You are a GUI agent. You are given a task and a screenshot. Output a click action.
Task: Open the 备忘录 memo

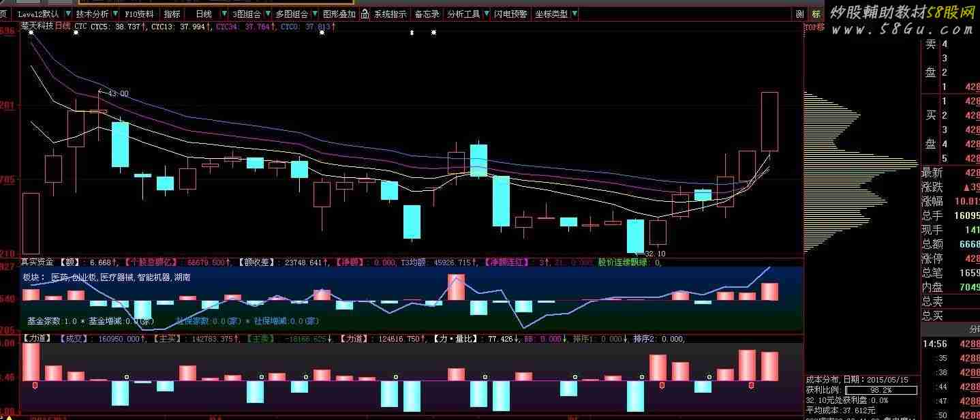(x=427, y=14)
